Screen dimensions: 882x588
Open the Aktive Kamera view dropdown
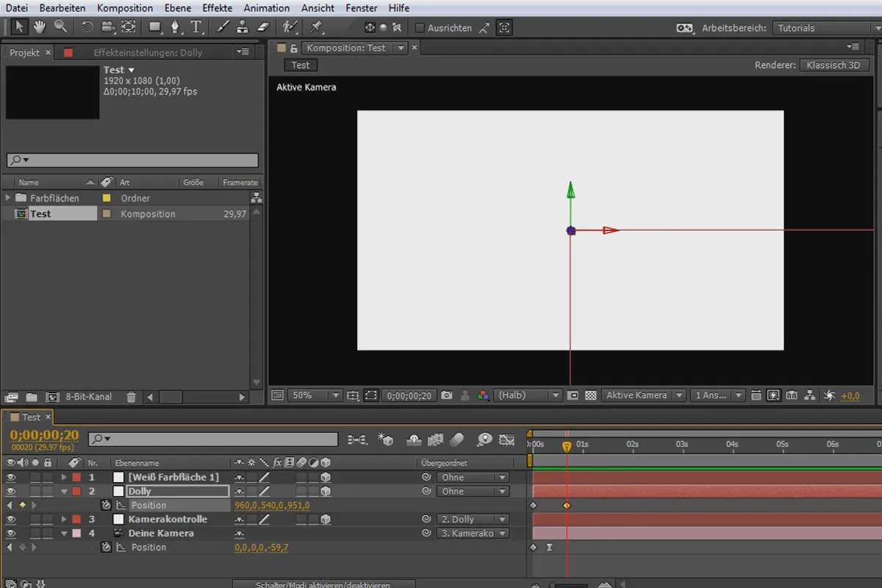(x=643, y=395)
